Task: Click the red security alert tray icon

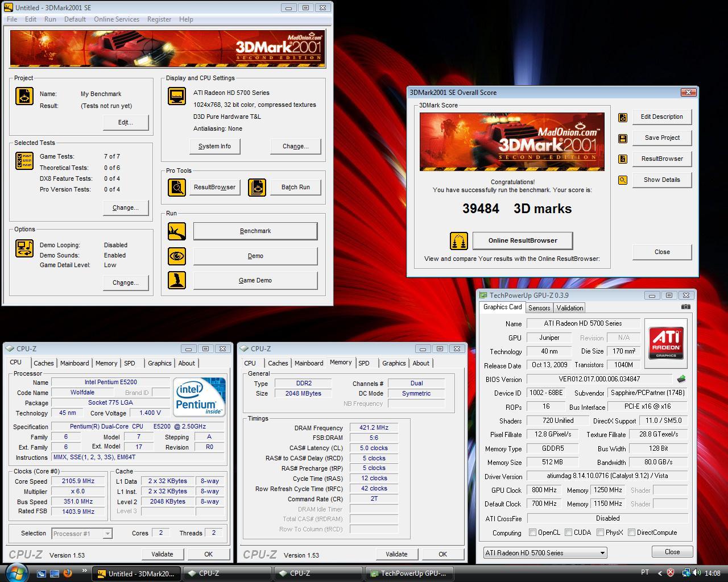Action: (671, 573)
